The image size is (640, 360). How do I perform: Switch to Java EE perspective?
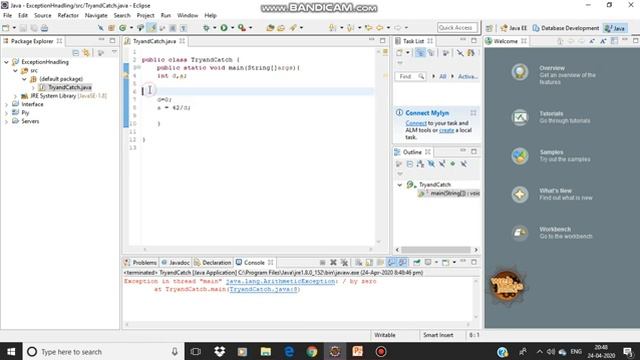(x=513, y=28)
